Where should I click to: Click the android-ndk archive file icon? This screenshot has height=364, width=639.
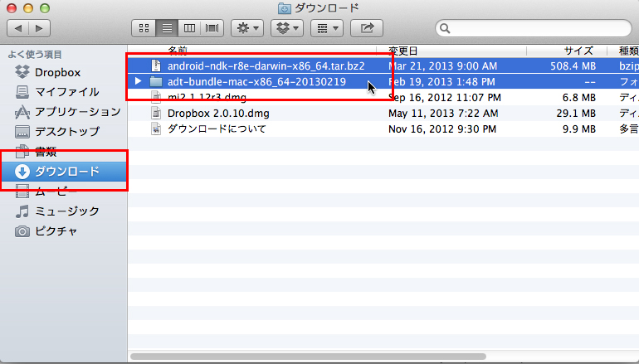(x=156, y=66)
